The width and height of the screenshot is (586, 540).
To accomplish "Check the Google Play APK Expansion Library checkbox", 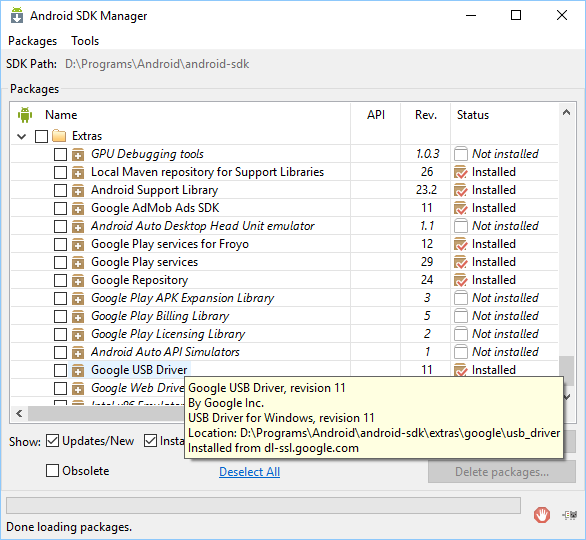I will (60, 298).
